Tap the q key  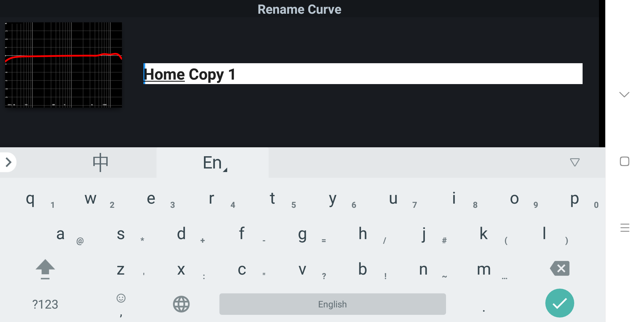pos(30,199)
